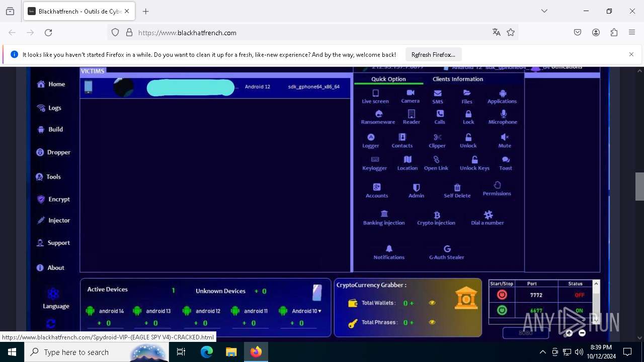The width and height of the screenshot is (644, 362).
Task: Click the plus icon next to port field
Action: pos(569,333)
